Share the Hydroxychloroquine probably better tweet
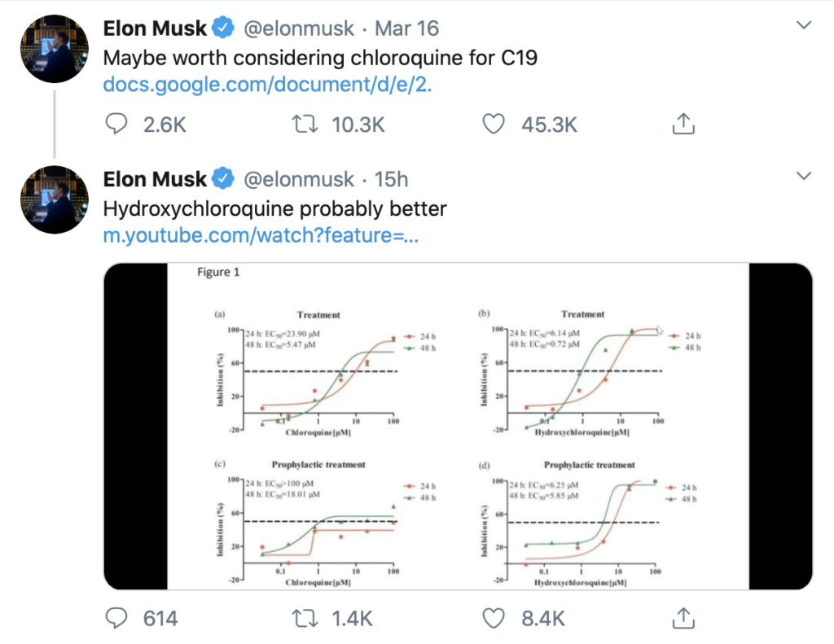Image resolution: width=834 pixels, height=644 pixels. pos(683,618)
